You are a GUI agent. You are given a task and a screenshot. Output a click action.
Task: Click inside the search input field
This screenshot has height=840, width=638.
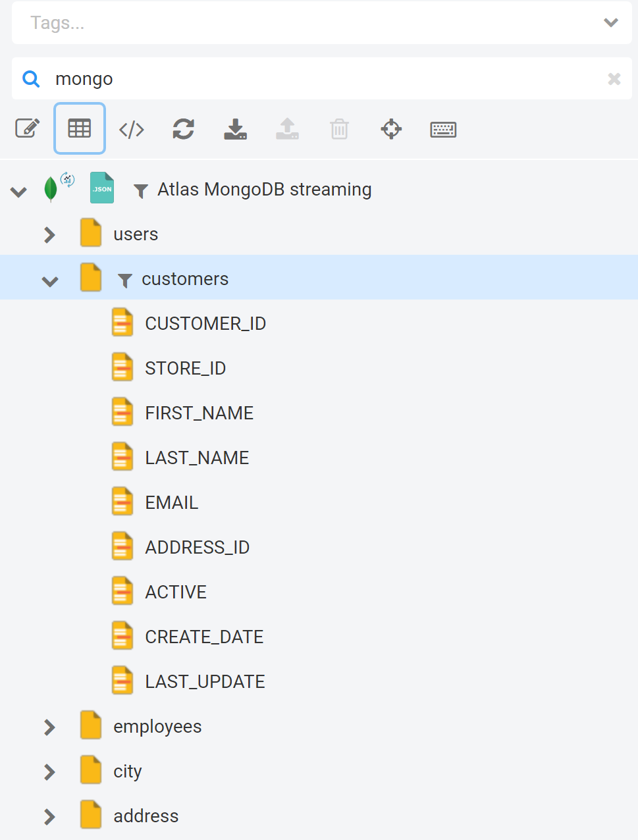tap(263, 78)
